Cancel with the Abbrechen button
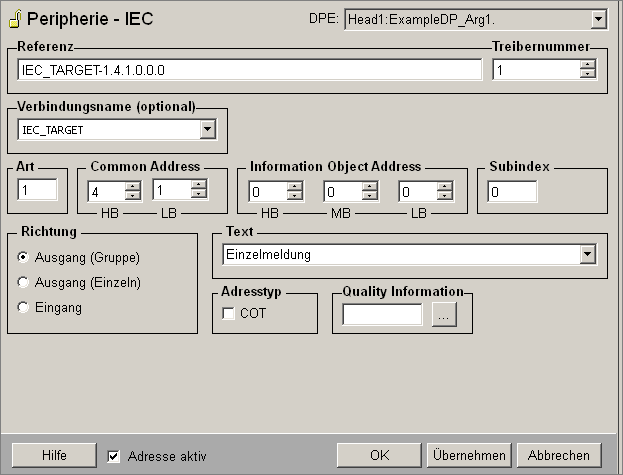The height and width of the screenshot is (475, 623). (559, 455)
